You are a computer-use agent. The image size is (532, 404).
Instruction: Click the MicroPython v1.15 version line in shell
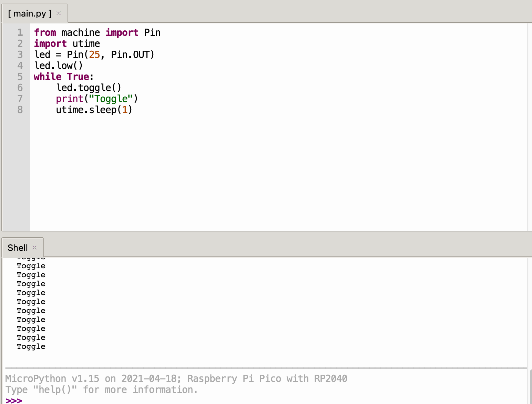click(x=176, y=378)
